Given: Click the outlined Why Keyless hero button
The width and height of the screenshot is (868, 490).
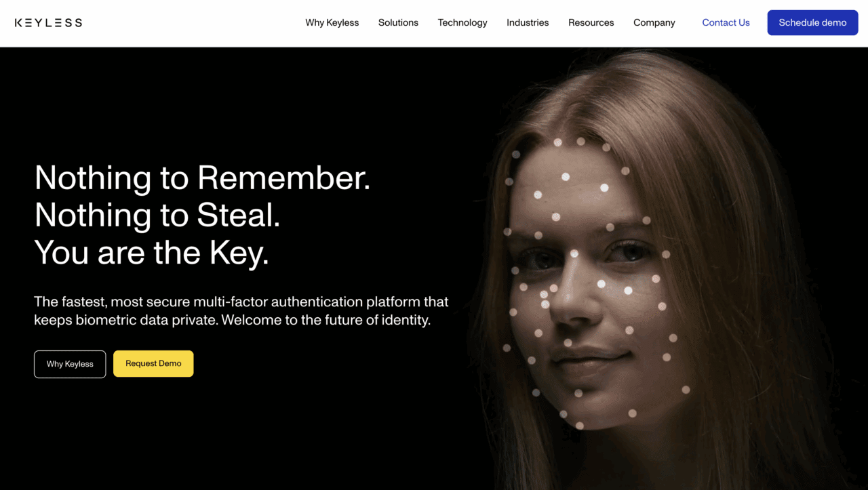Looking at the screenshot, I should click(70, 364).
